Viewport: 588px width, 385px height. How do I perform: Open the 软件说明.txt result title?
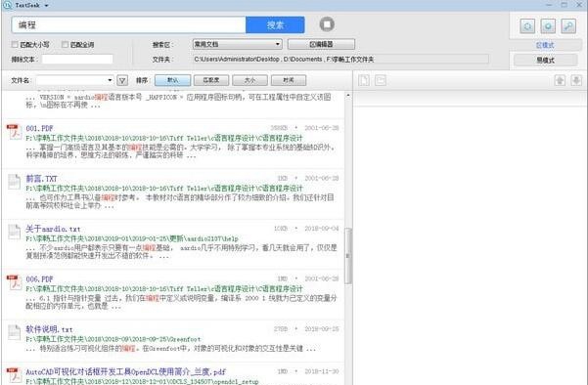coord(49,329)
